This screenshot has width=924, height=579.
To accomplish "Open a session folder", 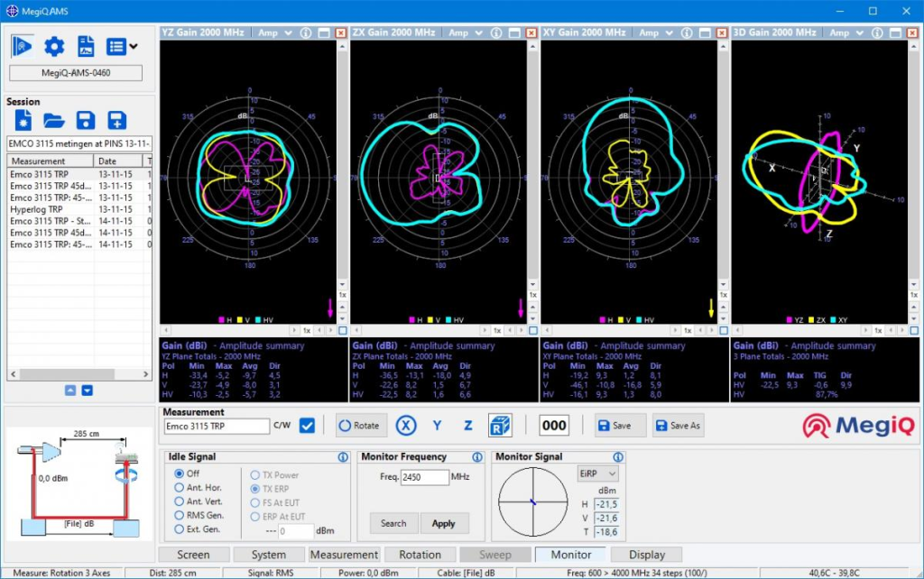I will [54, 121].
